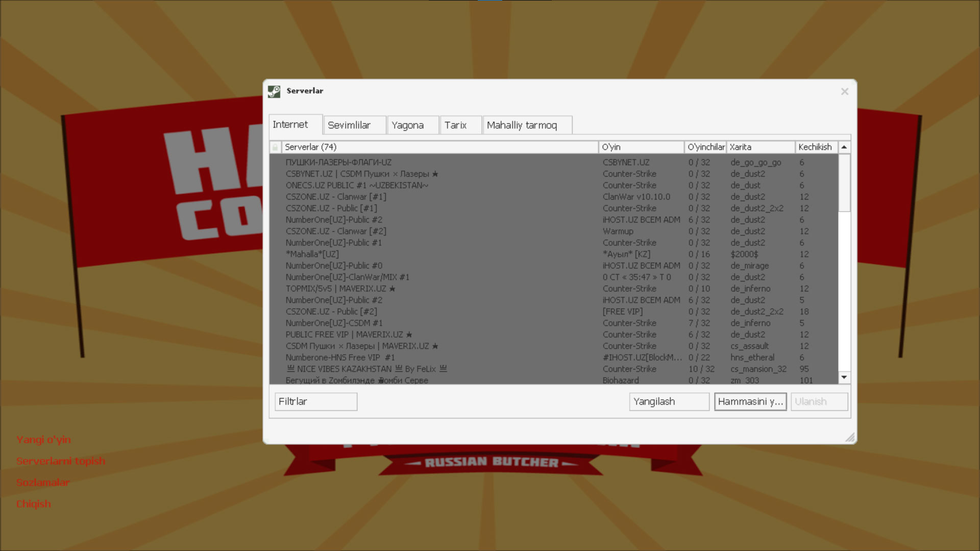
Task: Open Sozlamalar in main menu
Action: click(43, 483)
